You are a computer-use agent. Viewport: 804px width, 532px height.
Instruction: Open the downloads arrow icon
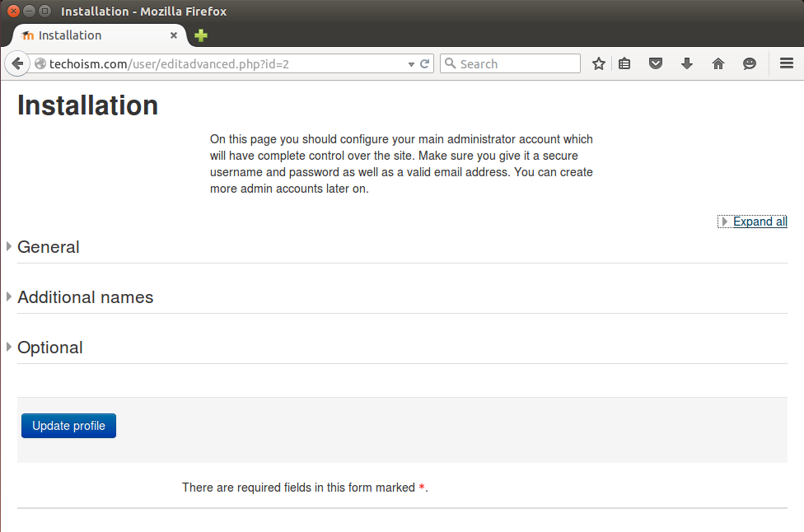686,63
